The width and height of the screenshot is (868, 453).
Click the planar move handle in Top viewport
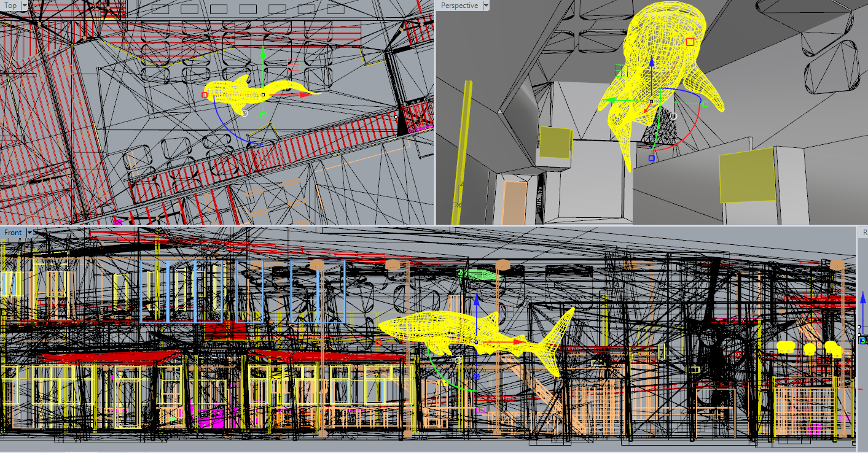(293, 64)
